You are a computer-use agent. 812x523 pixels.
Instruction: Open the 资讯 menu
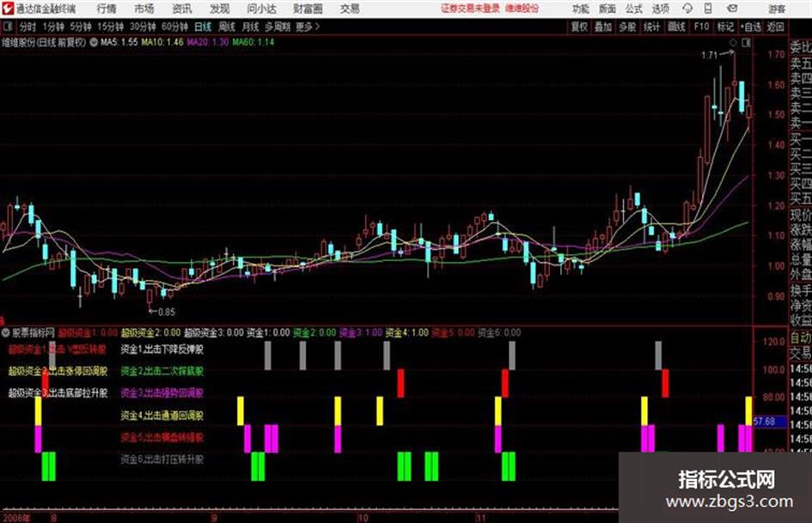(x=182, y=9)
